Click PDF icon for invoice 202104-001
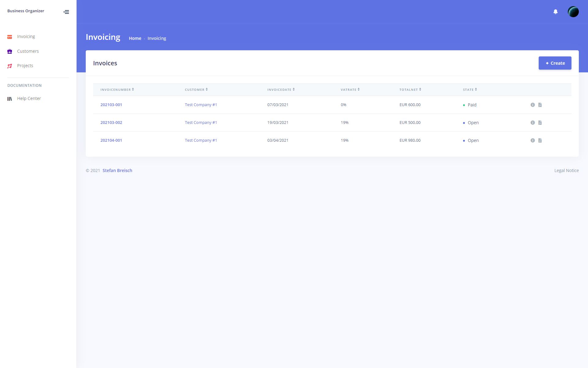 [540, 140]
